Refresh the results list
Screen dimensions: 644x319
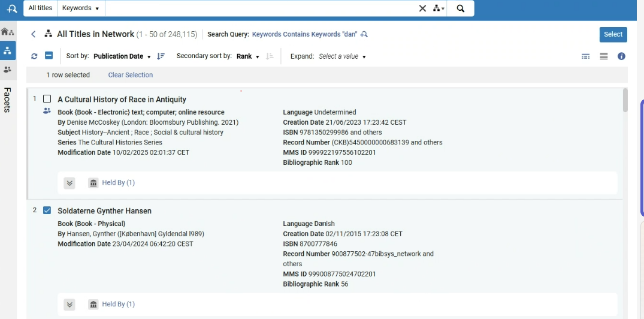tap(34, 56)
